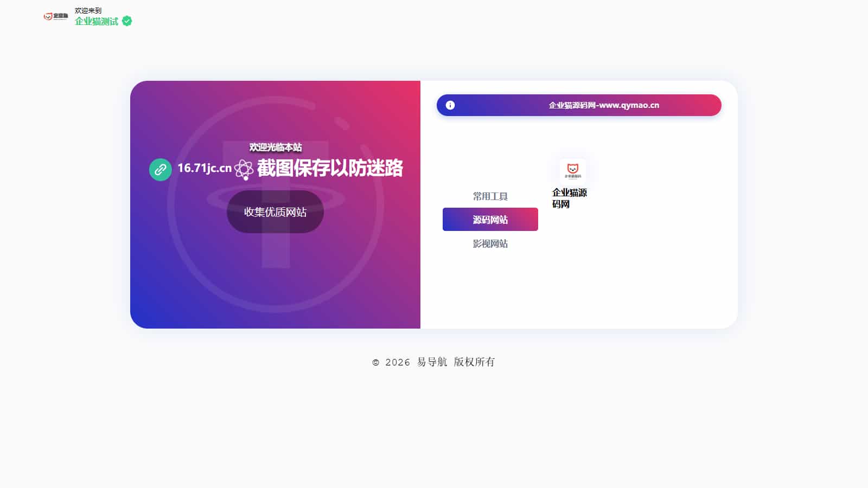Click the info icon in announcement bar
The height and width of the screenshot is (488, 868).
[x=450, y=105]
